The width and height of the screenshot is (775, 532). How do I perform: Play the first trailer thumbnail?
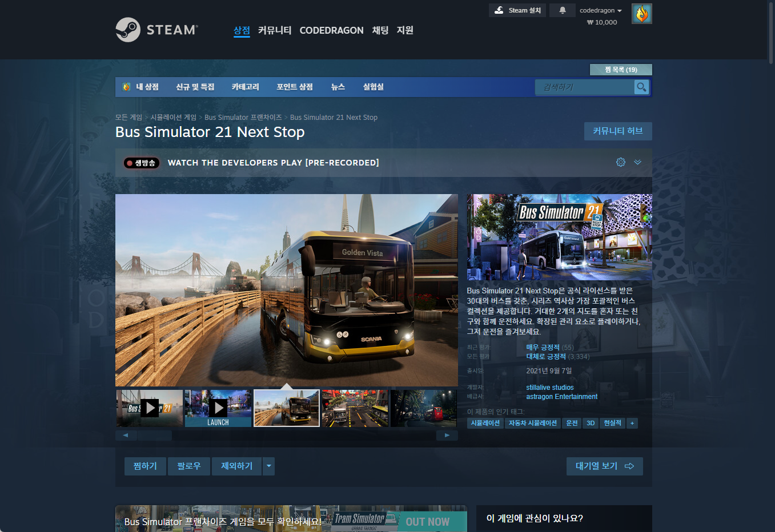(150, 408)
